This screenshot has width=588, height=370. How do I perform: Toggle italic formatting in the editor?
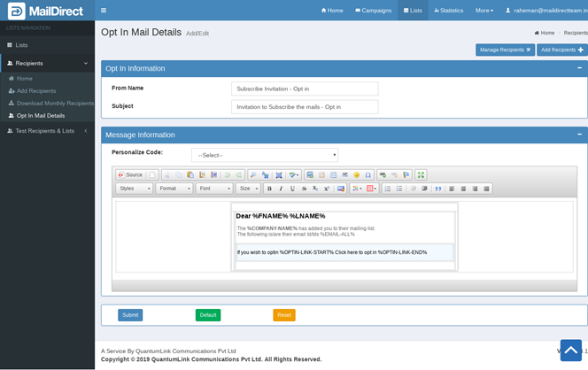pyautogui.click(x=281, y=189)
